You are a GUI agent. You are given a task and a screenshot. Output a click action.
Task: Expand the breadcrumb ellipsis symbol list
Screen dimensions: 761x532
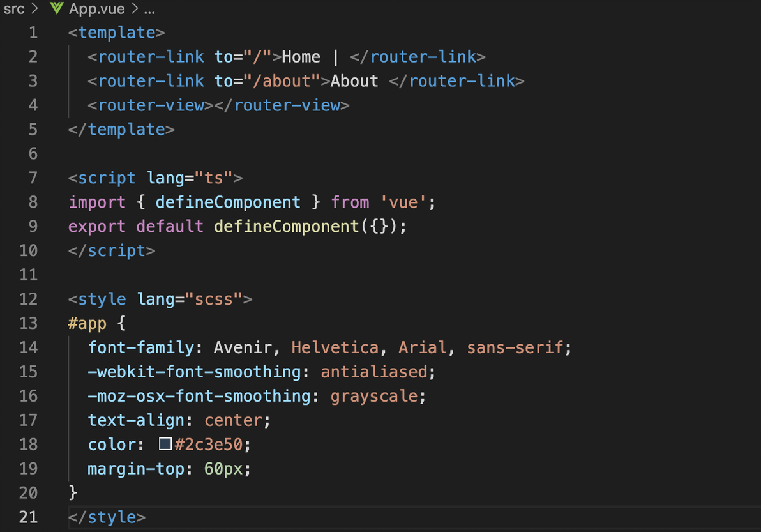coord(149,10)
